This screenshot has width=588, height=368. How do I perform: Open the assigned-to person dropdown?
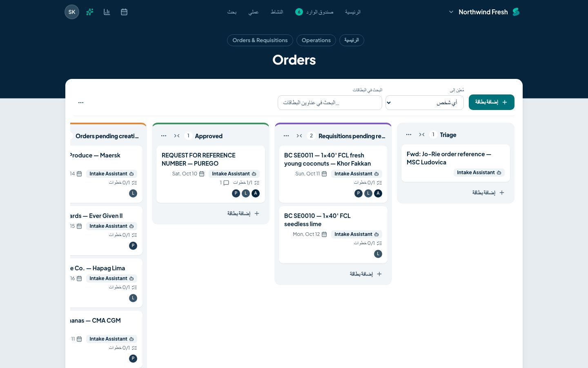pos(425,103)
